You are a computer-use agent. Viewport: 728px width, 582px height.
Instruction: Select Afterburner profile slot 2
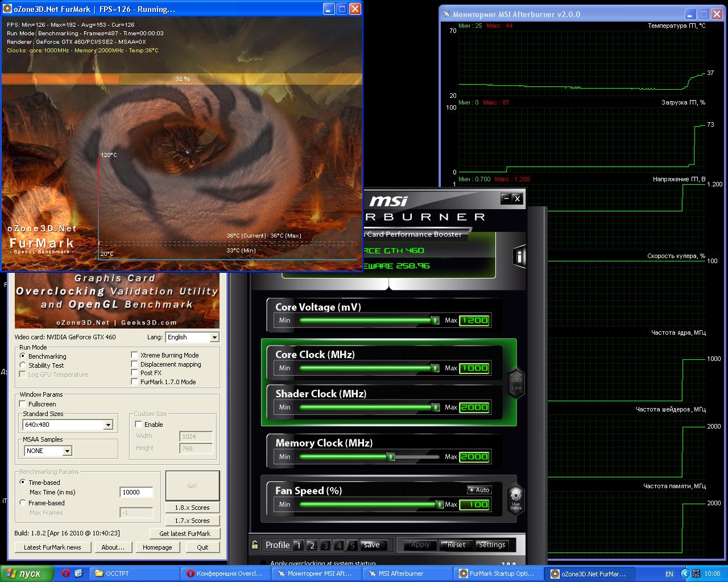[312, 545]
